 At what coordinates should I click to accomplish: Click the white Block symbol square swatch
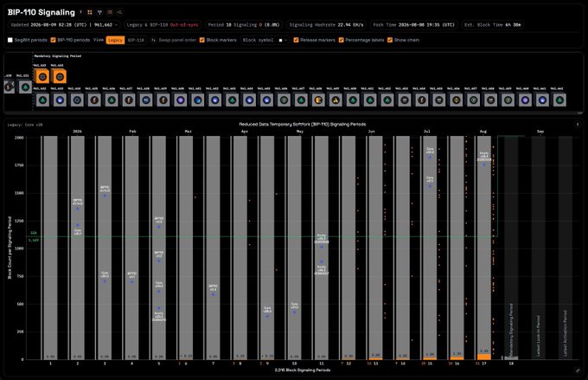pos(280,40)
